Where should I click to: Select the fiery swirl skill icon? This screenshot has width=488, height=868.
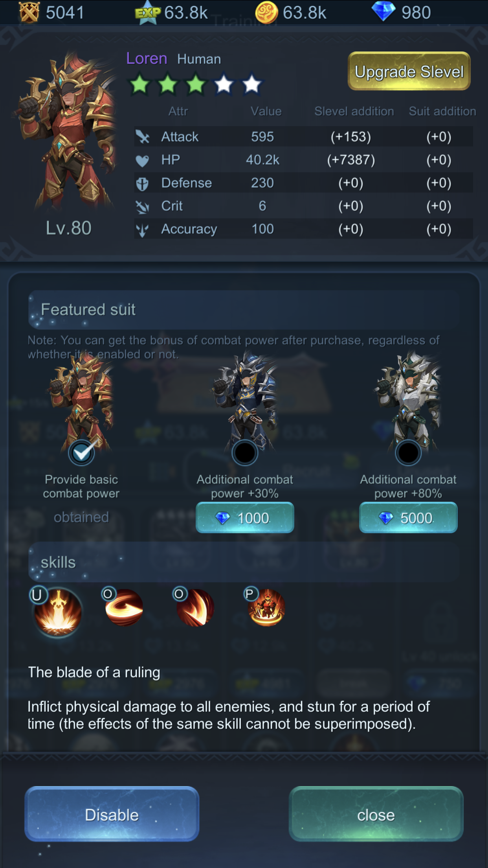(124, 608)
